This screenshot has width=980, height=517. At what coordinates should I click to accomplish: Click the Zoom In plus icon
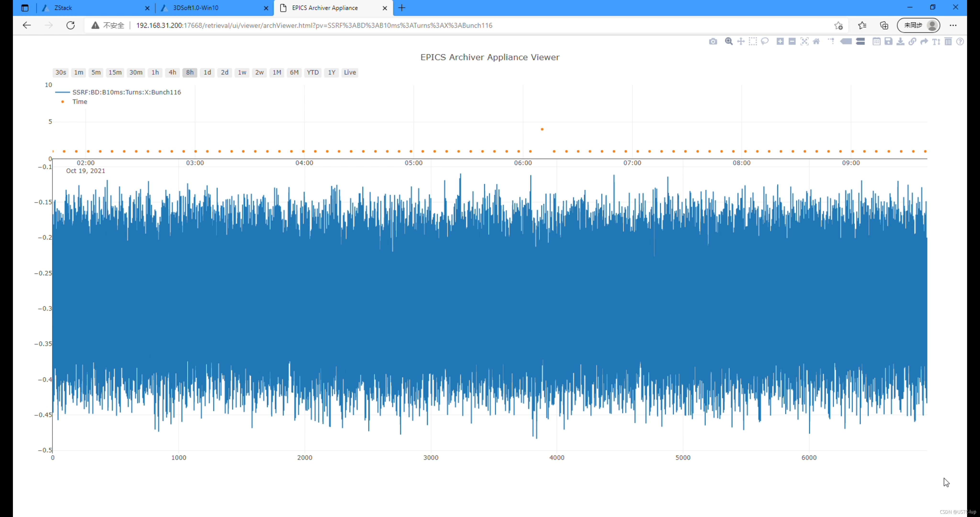pos(780,41)
